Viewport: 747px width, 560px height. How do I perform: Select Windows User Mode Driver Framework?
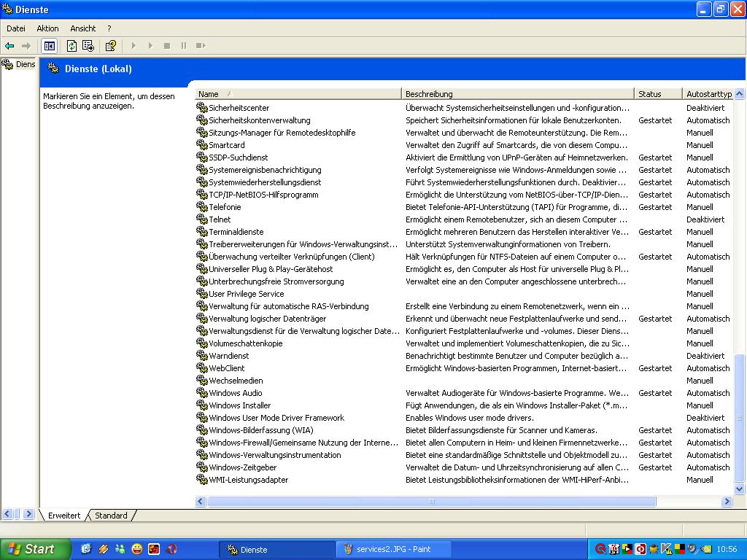(463, 418)
